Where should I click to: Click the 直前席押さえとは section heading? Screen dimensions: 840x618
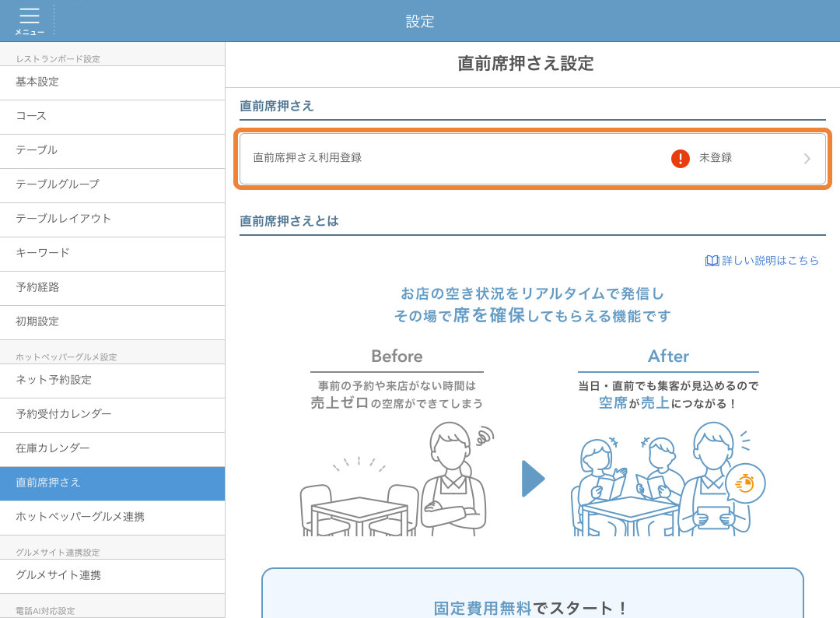pyautogui.click(x=289, y=221)
